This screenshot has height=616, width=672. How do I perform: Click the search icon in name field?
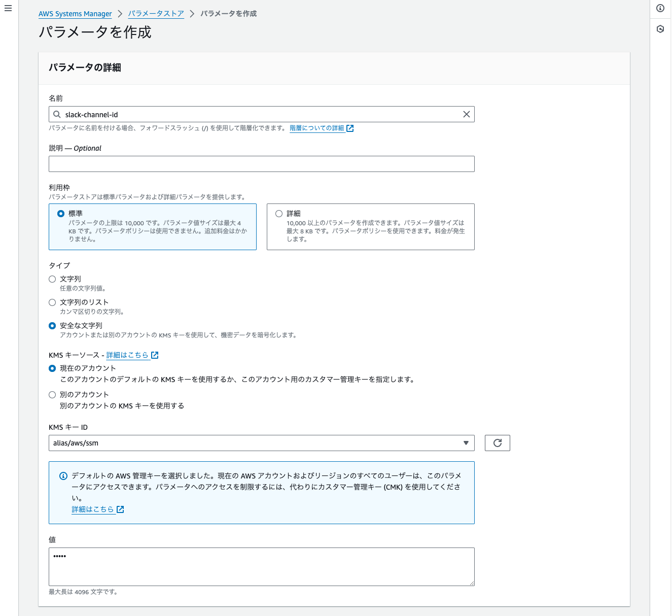(57, 115)
